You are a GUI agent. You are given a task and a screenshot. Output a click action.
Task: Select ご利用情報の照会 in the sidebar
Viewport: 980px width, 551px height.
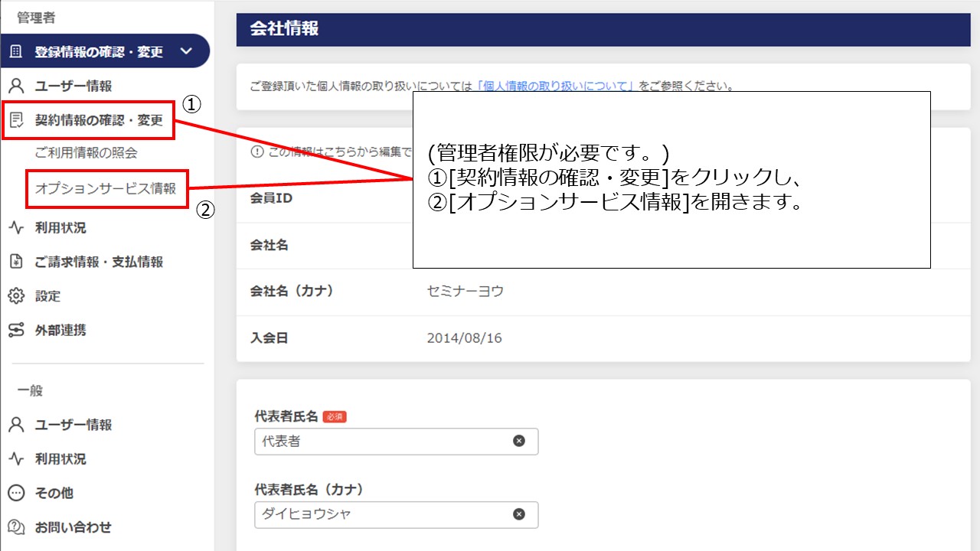click(x=87, y=152)
